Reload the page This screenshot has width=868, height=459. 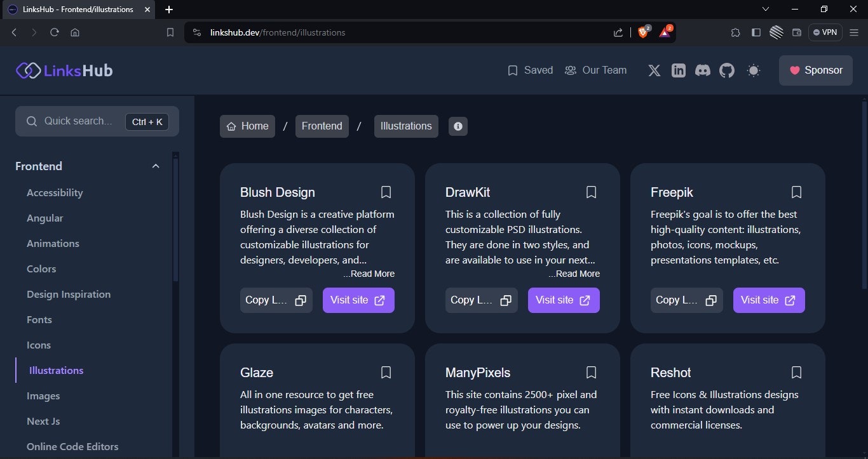pyautogui.click(x=55, y=32)
